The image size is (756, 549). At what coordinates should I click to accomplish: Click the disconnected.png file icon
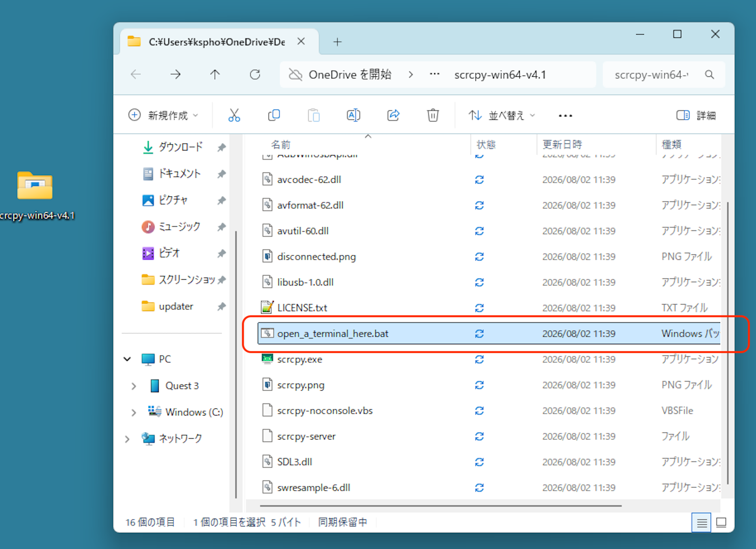tap(267, 256)
